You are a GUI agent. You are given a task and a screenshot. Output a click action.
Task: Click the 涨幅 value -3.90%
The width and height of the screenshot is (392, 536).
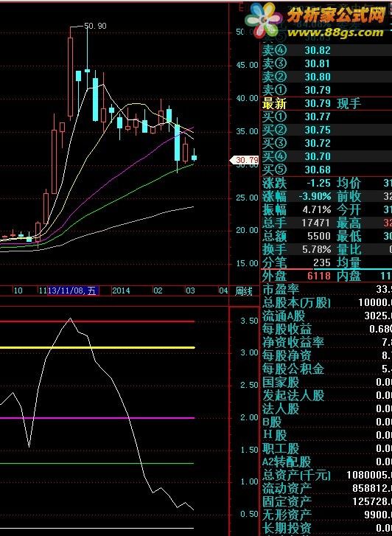[x=315, y=197]
